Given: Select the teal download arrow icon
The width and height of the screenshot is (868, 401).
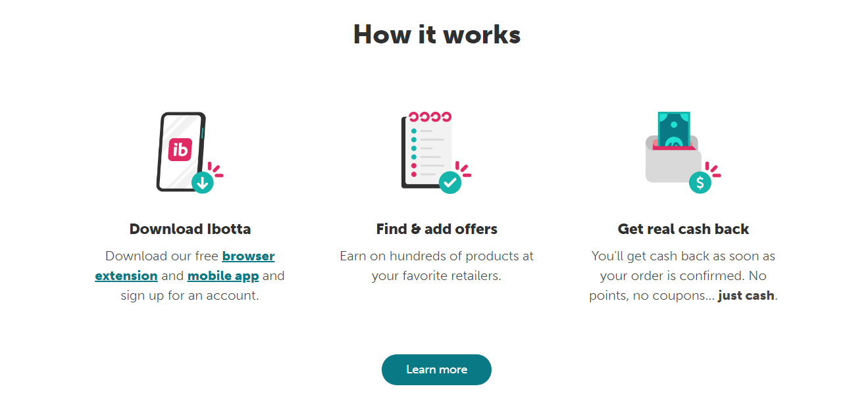Looking at the screenshot, I should [204, 182].
